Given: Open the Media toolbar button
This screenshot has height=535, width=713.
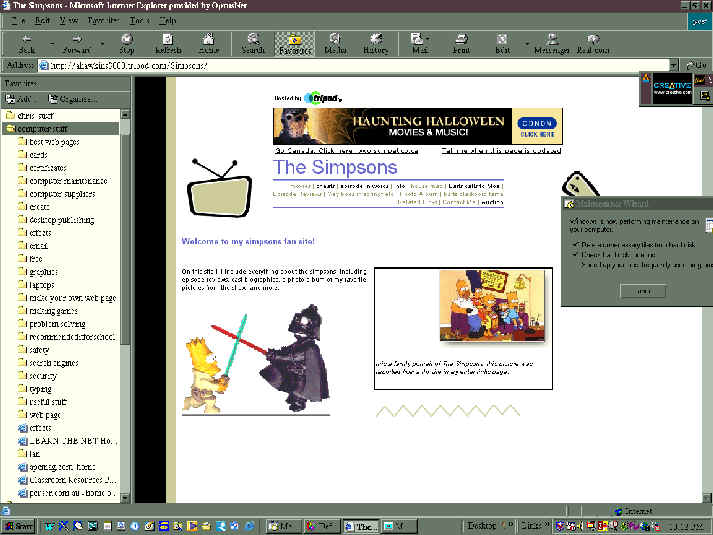Looking at the screenshot, I should tap(335, 44).
